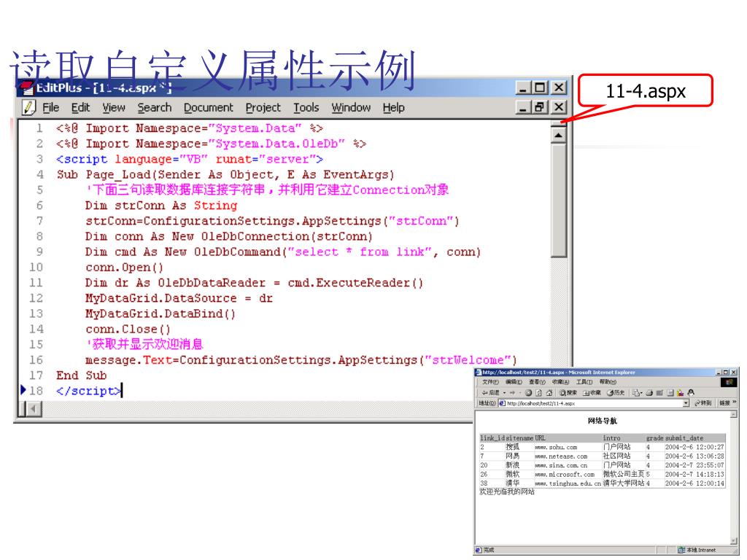The width and height of the screenshot is (747, 560).
Task: Click the IE Edit toolbar icon
Action: tap(659, 393)
